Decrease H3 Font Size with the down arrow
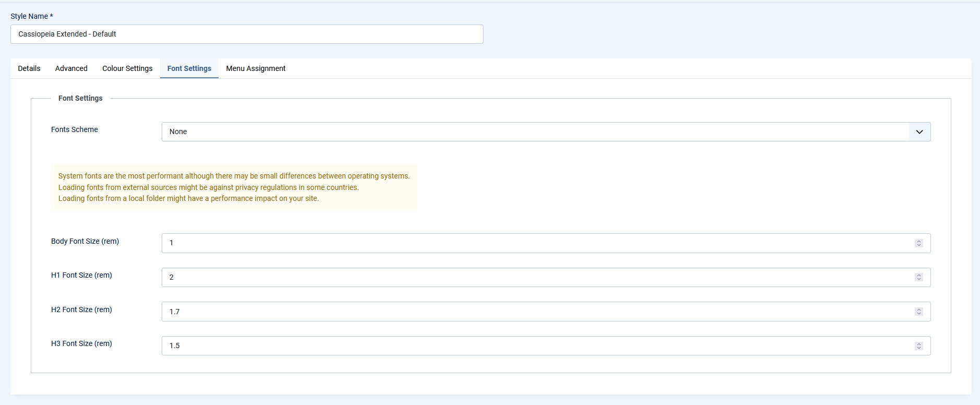The height and width of the screenshot is (405, 980). 918,348
